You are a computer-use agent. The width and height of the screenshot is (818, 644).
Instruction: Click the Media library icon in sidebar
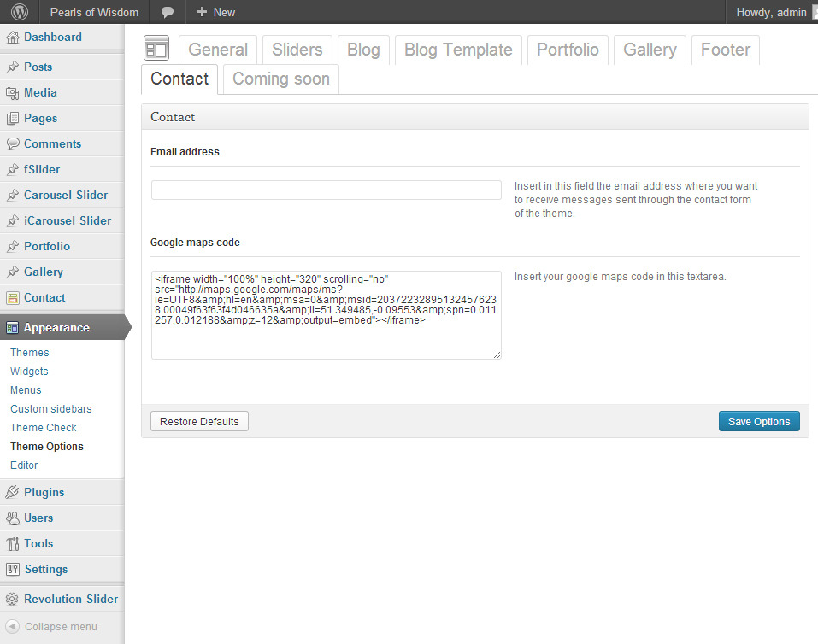[x=12, y=93]
